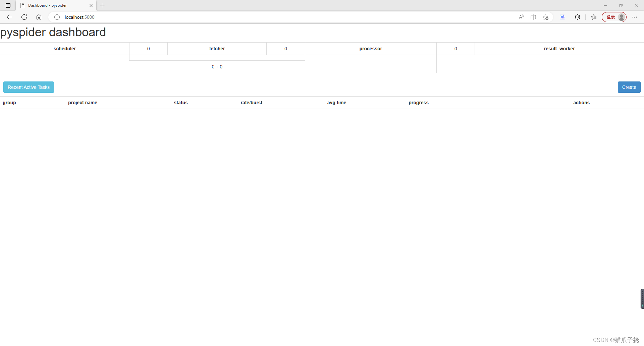Click the Recent Active Tasks button
The image size is (644, 346).
[29, 87]
